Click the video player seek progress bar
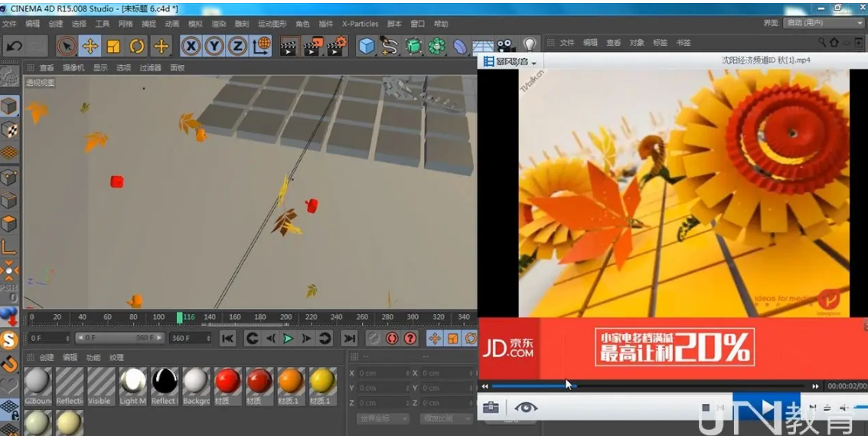This screenshot has height=436, width=868. click(650, 386)
